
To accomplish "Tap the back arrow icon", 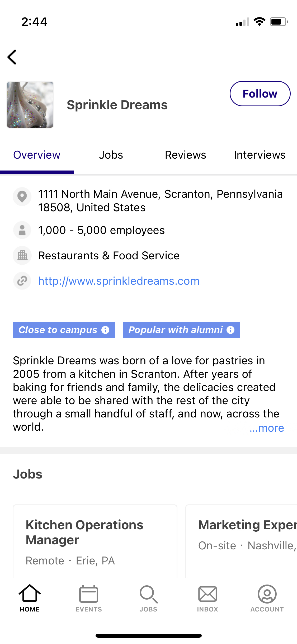I will 12,57.
